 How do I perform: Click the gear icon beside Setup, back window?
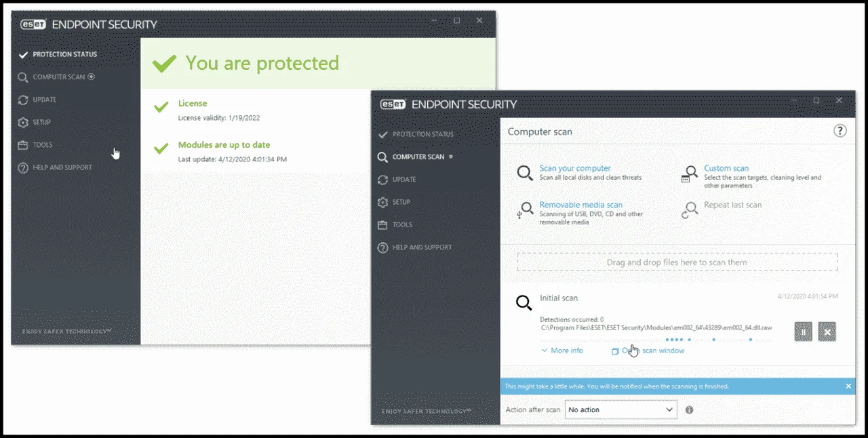point(23,123)
